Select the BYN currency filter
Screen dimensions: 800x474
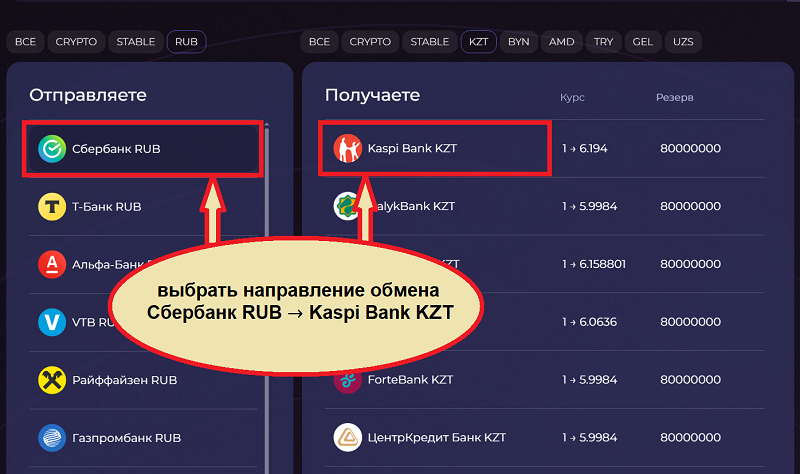tap(518, 42)
